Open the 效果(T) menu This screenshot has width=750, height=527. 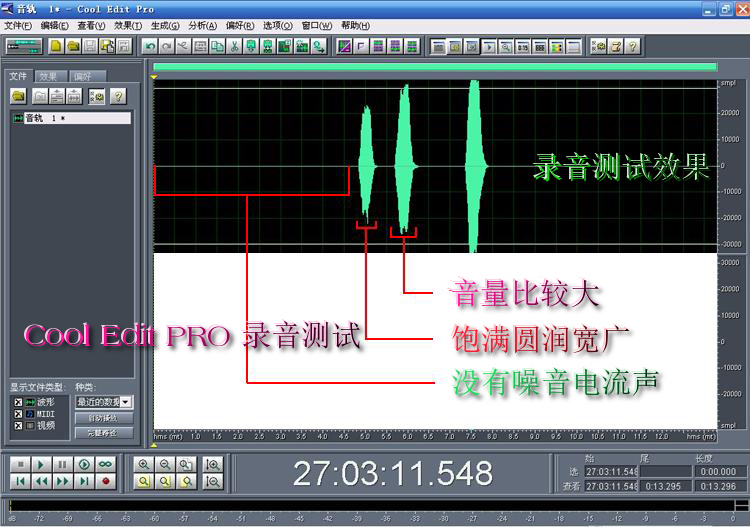click(x=127, y=25)
